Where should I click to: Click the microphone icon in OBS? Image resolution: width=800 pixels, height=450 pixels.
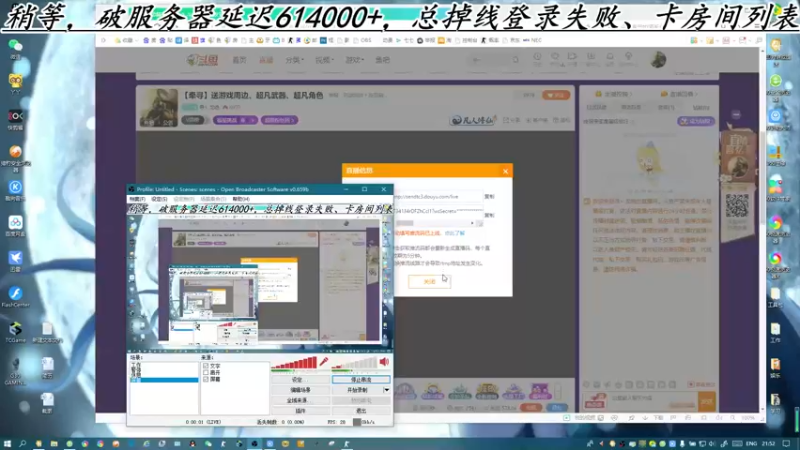click(x=323, y=362)
